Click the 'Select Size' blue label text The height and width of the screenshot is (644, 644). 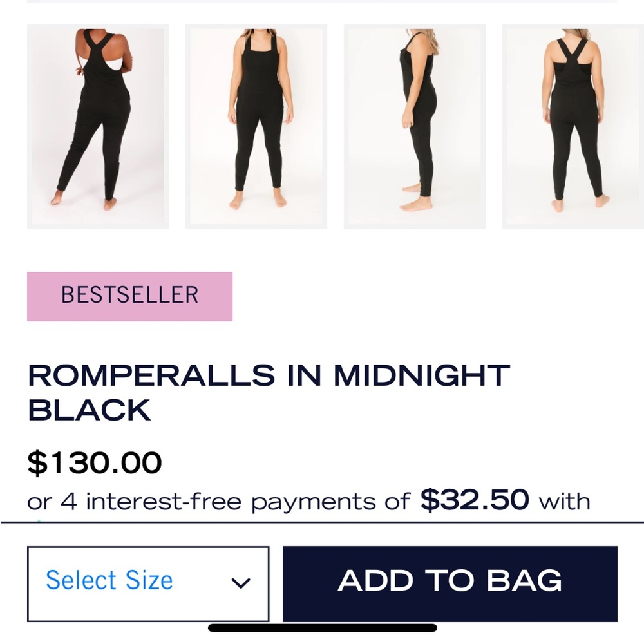tap(109, 580)
